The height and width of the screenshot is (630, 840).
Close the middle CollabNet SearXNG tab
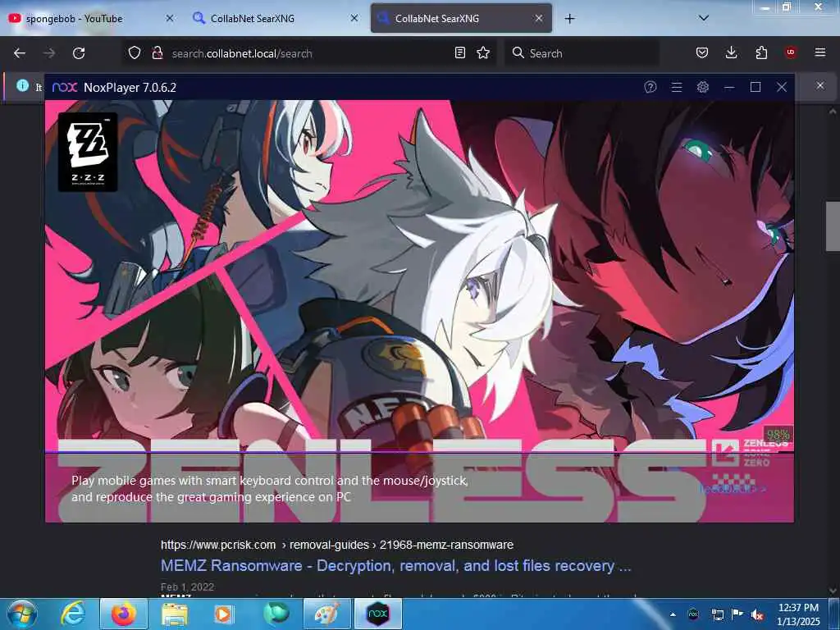[x=354, y=18]
